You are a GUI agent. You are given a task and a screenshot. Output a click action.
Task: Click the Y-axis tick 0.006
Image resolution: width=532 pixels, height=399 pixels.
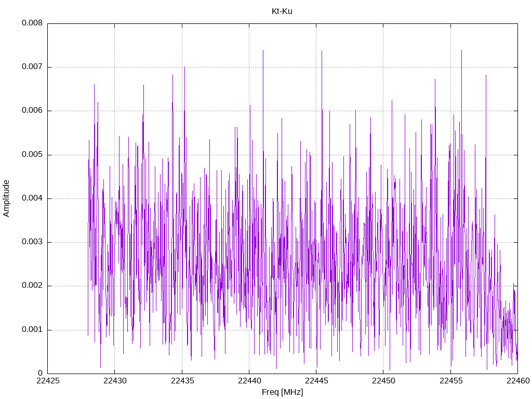32,111
